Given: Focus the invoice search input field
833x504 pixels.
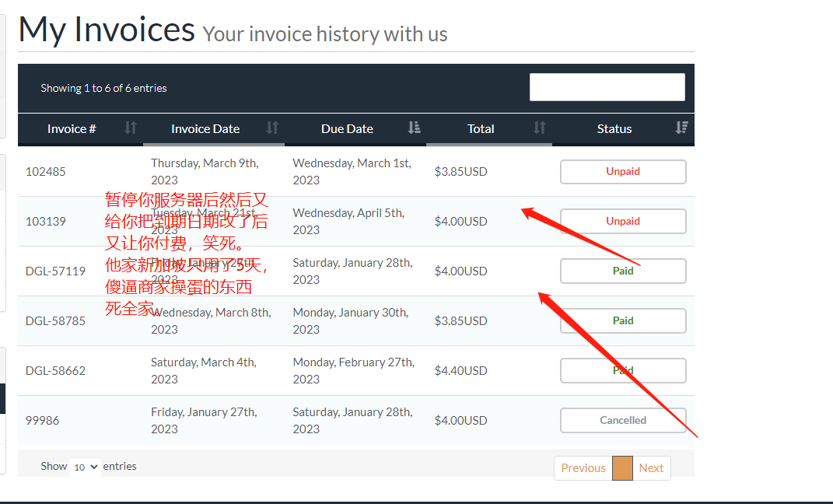Looking at the screenshot, I should 607,87.
